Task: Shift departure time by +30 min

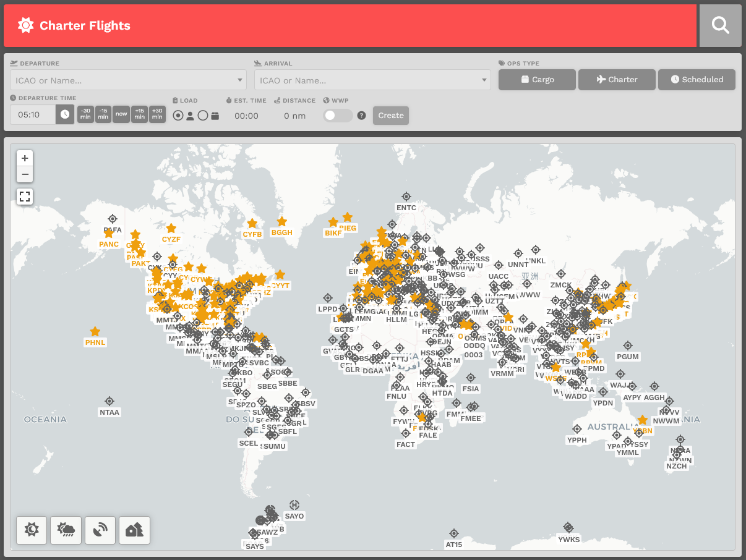Action: tap(157, 114)
